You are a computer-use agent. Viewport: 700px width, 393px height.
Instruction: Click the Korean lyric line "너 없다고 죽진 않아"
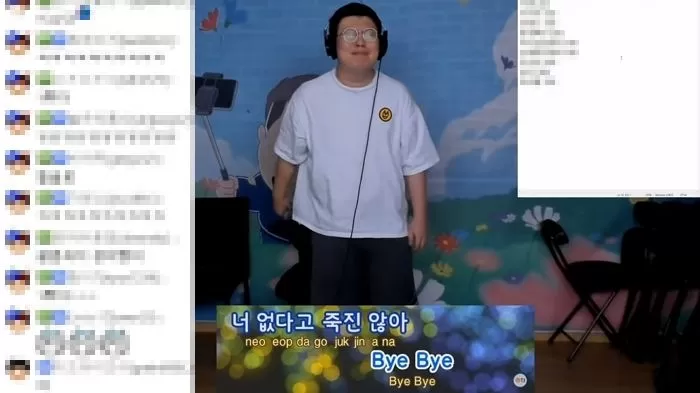click(x=320, y=322)
